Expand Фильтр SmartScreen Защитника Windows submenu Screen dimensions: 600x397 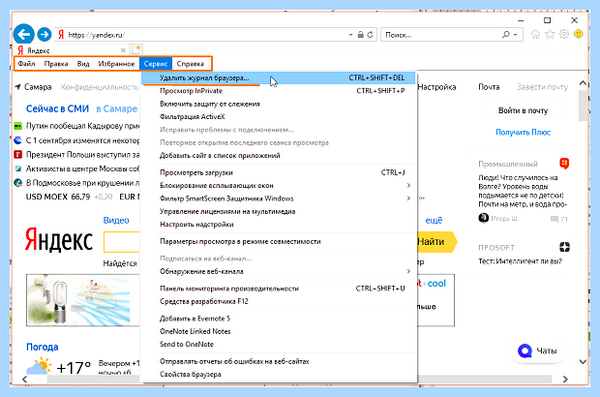coord(278,198)
